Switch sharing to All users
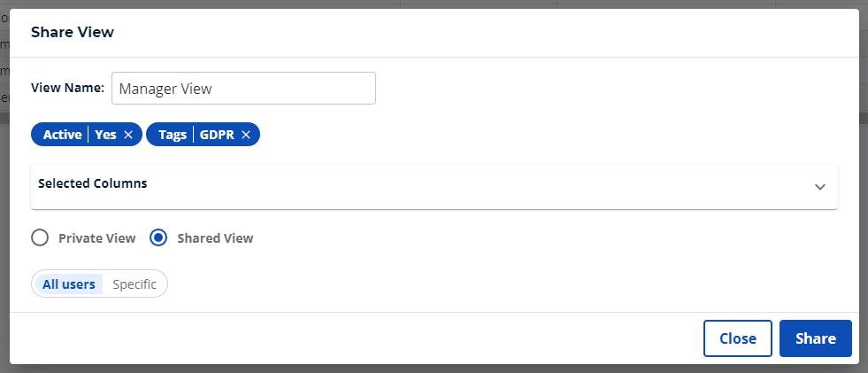The image size is (868, 373). tap(69, 284)
